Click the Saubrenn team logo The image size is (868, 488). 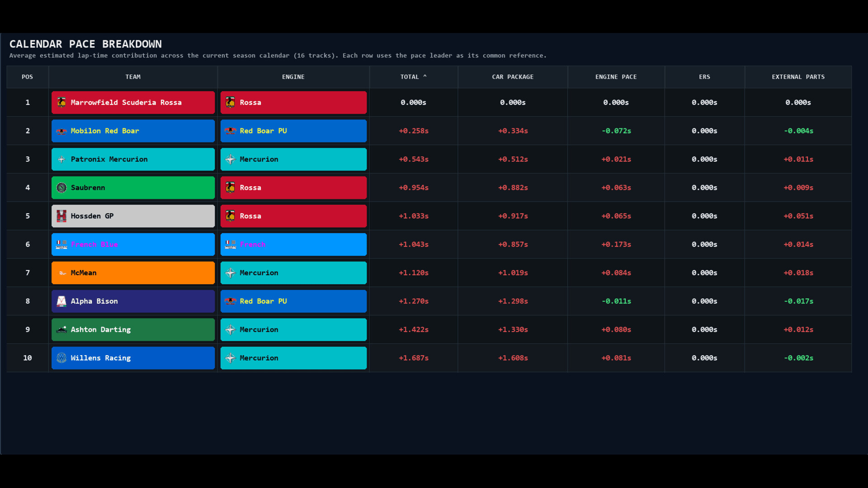(61, 188)
